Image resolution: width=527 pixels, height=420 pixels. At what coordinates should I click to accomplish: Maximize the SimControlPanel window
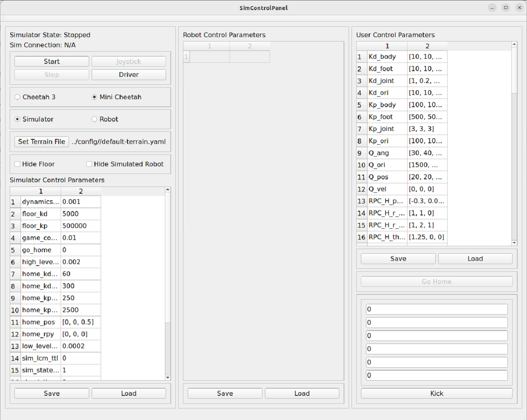point(506,8)
